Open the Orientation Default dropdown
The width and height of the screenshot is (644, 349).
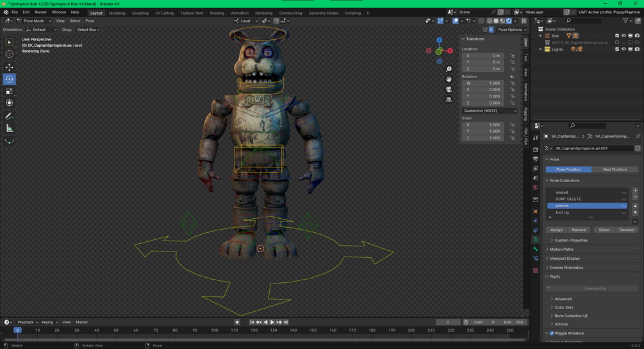coord(42,30)
